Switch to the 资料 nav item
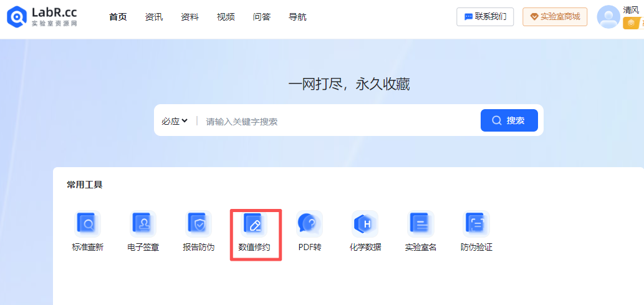The width and height of the screenshot is (644, 305). pos(190,17)
